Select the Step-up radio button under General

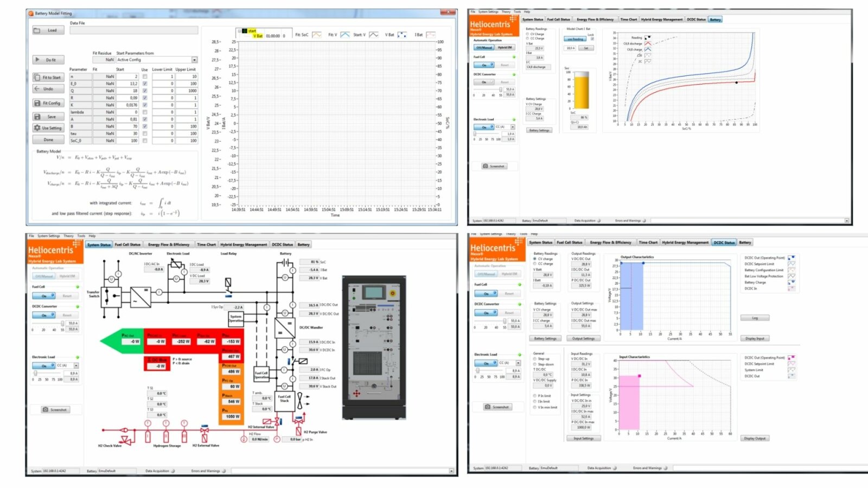[x=535, y=359]
